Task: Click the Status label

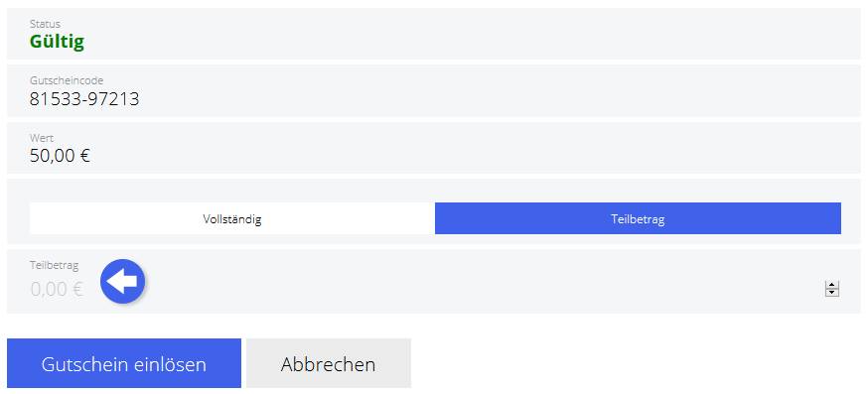Action: click(45, 24)
